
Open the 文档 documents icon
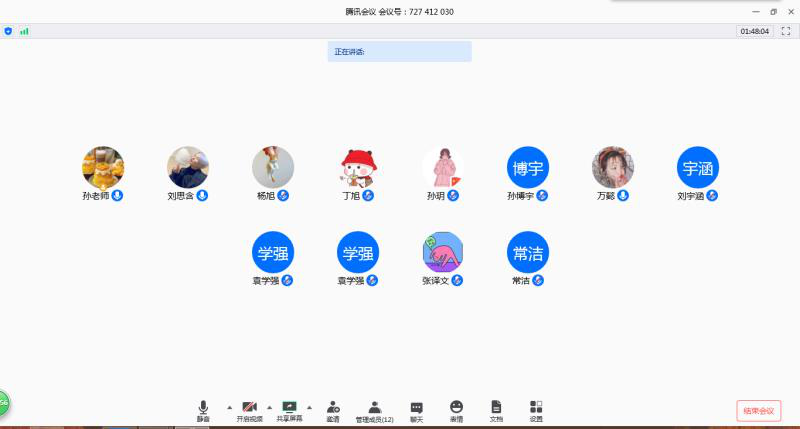click(x=496, y=410)
